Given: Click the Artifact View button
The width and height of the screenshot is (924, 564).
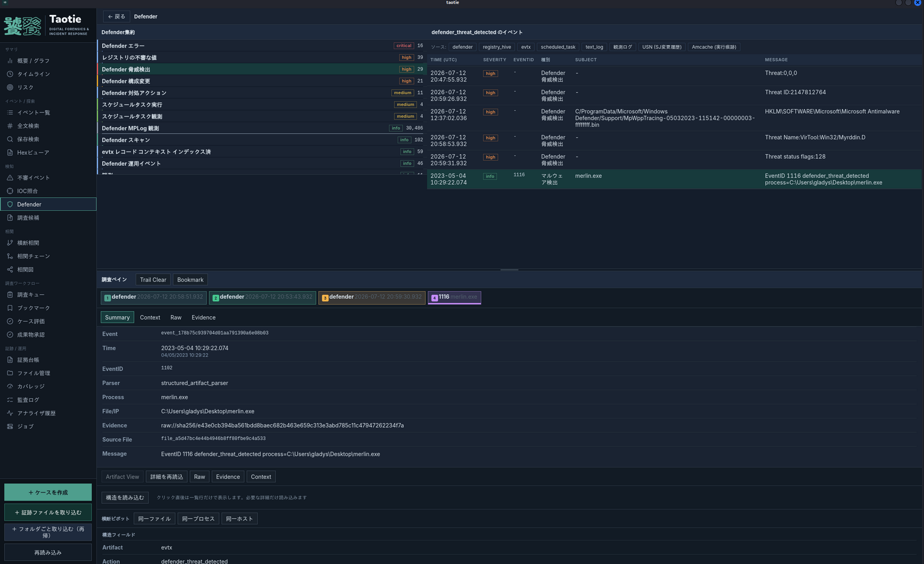Looking at the screenshot, I should click(x=122, y=477).
